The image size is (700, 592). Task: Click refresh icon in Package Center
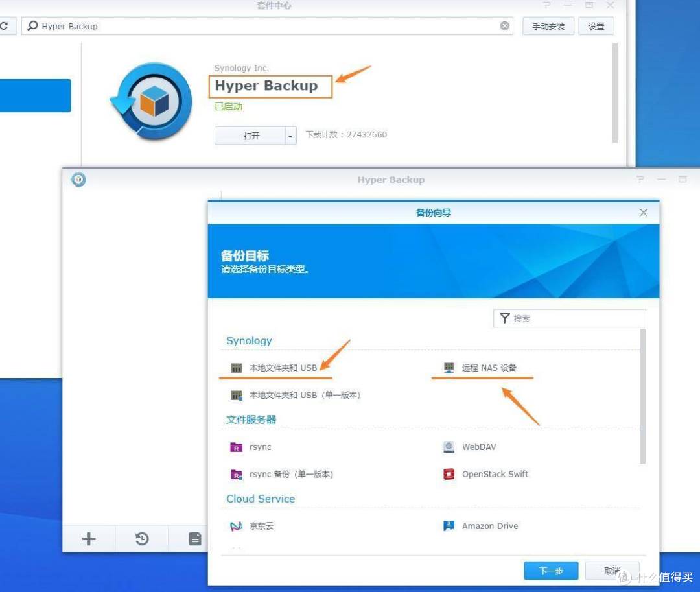click(x=5, y=26)
